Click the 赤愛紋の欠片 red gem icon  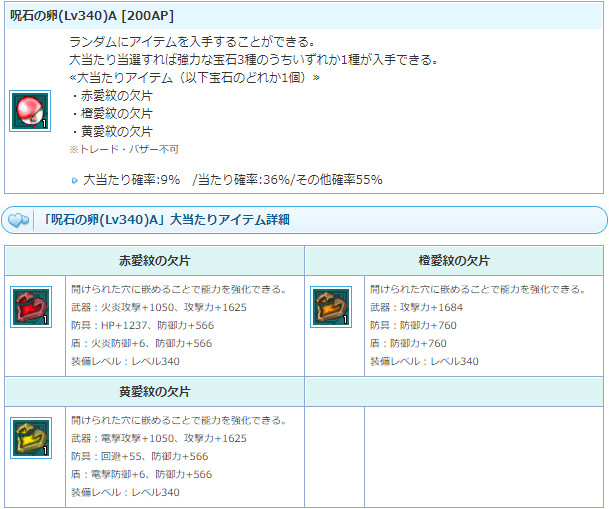[x=31, y=307]
